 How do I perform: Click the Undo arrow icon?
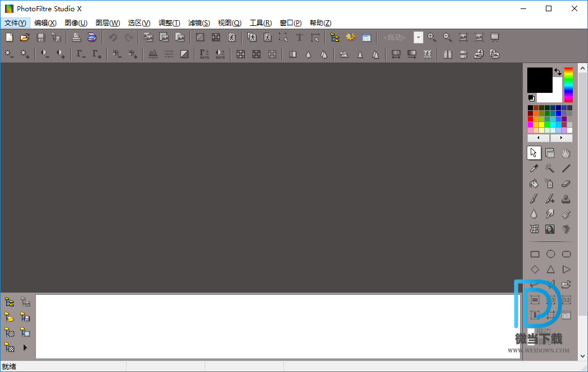coord(113,37)
